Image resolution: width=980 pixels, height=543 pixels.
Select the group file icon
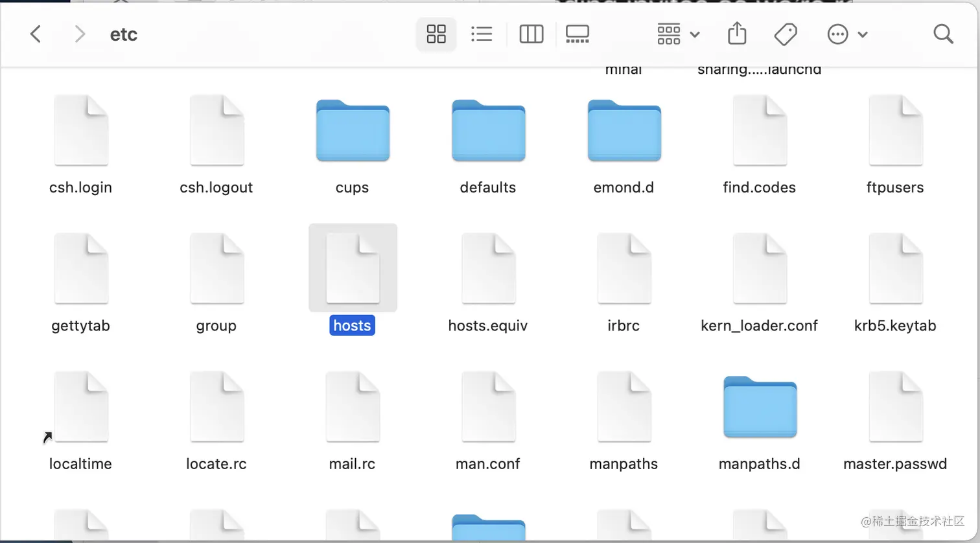216,268
